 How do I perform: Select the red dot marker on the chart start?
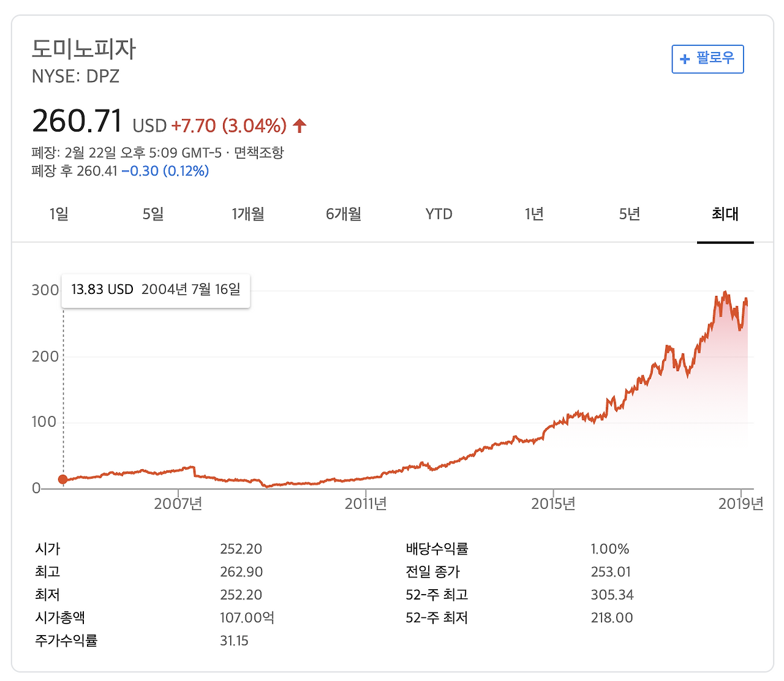coord(63,480)
